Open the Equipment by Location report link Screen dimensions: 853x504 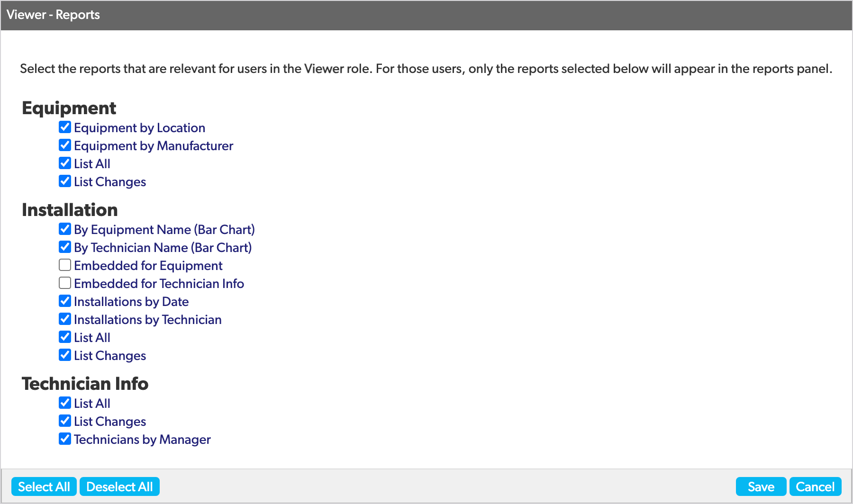point(139,128)
